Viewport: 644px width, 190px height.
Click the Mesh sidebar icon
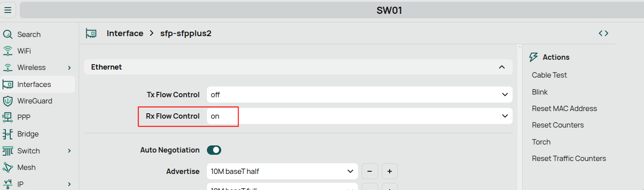coord(8,167)
